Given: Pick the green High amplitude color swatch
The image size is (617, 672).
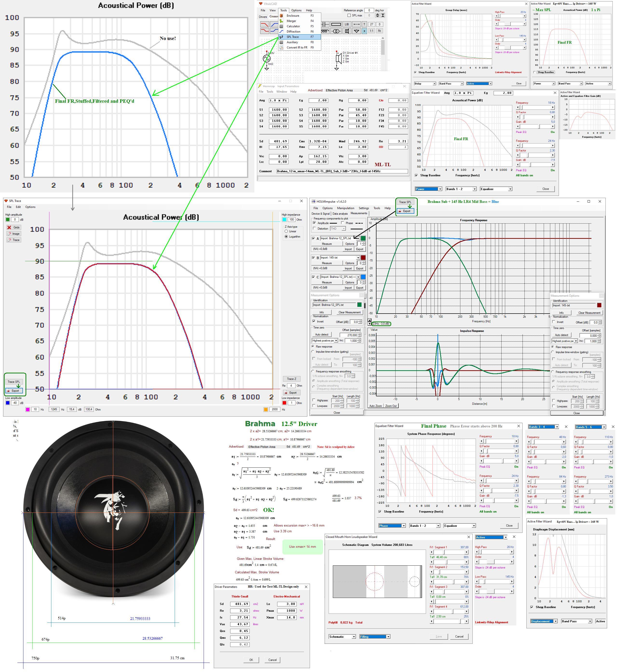Looking at the screenshot, I should coord(8,219).
